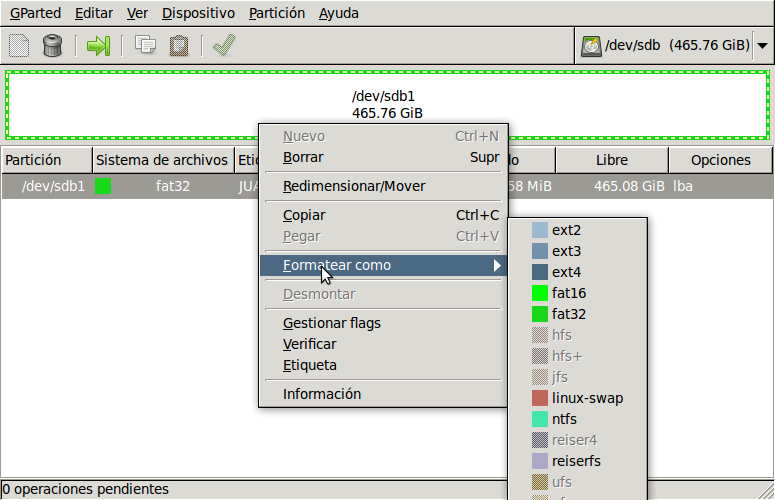775x500 pixels.
Task: Click the fat32 filesystem cell in the row
Action: click(172, 186)
